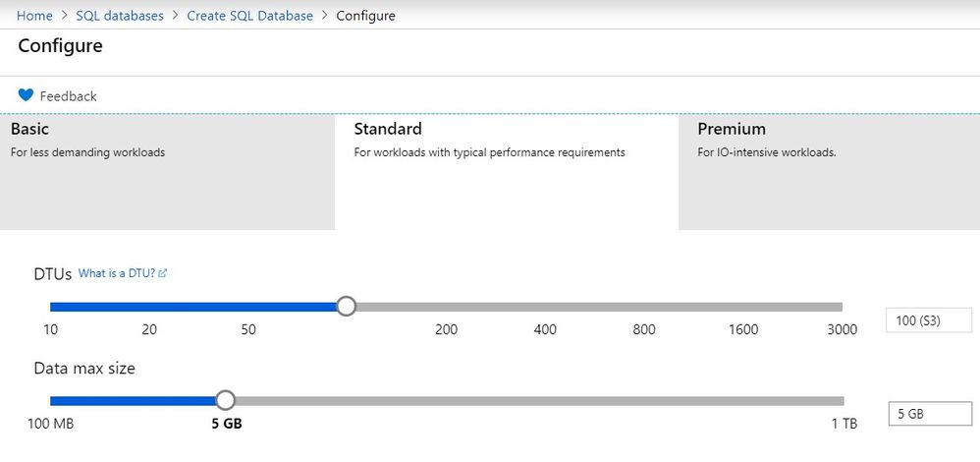Screen dimensions: 980x462
Task: Return to Create SQL Database breadcrumb
Action: (249, 16)
